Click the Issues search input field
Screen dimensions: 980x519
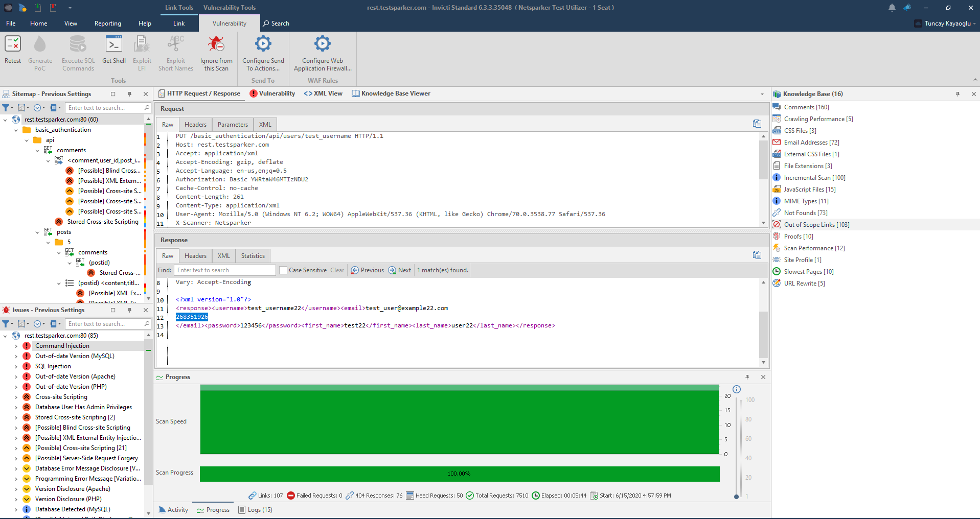click(105, 324)
